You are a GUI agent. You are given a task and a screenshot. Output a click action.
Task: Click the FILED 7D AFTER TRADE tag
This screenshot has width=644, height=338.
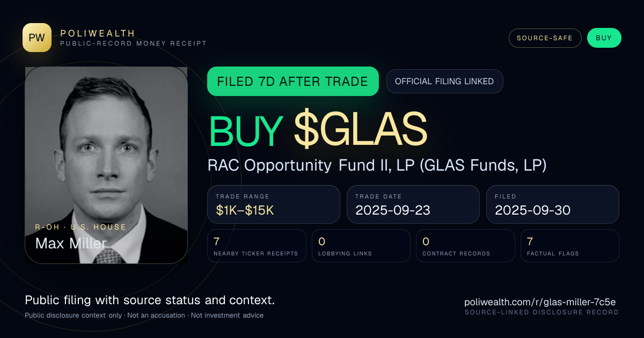(x=293, y=82)
